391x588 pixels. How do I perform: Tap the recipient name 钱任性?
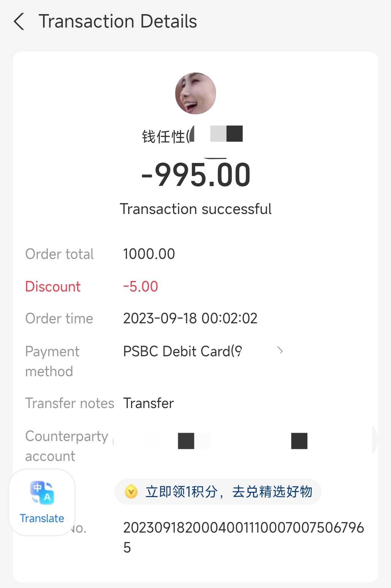tap(164, 136)
